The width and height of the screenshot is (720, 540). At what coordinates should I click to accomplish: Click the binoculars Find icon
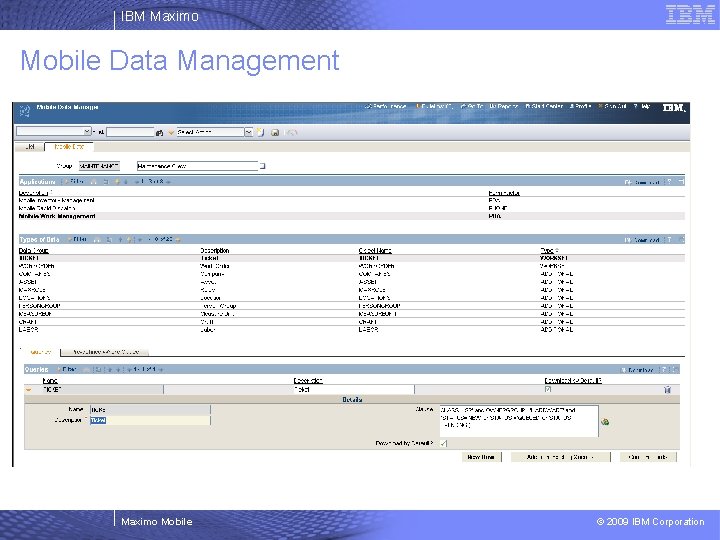(x=159, y=133)
